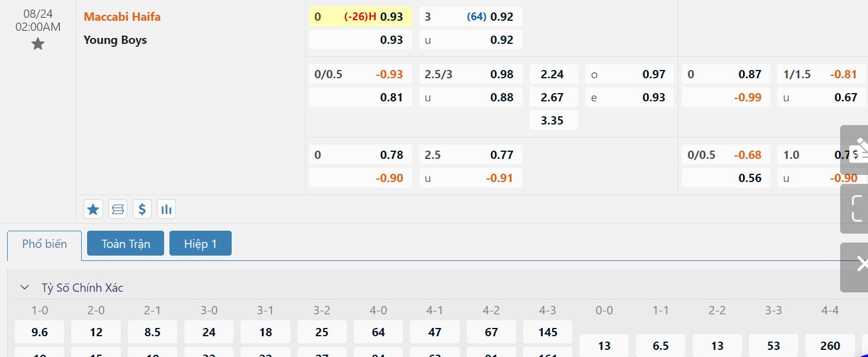Click the ticket-shaped icon in match toolbar
868x357 pixels.
pos(118,209)
